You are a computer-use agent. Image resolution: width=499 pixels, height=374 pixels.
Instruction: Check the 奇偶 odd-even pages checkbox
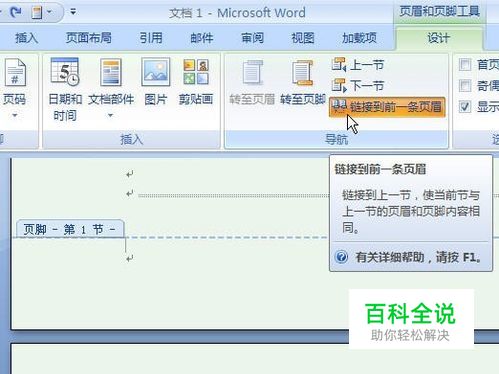pyautogui.click(x=465, y=86)
